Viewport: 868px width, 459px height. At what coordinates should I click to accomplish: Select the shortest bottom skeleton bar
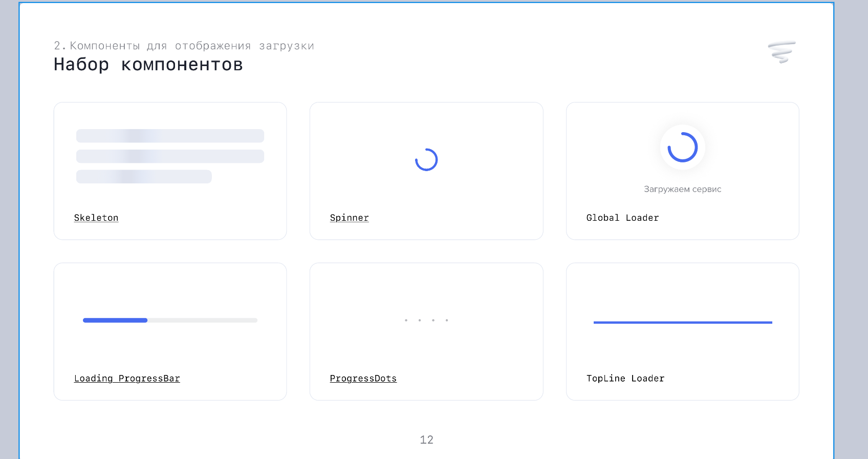144,177
